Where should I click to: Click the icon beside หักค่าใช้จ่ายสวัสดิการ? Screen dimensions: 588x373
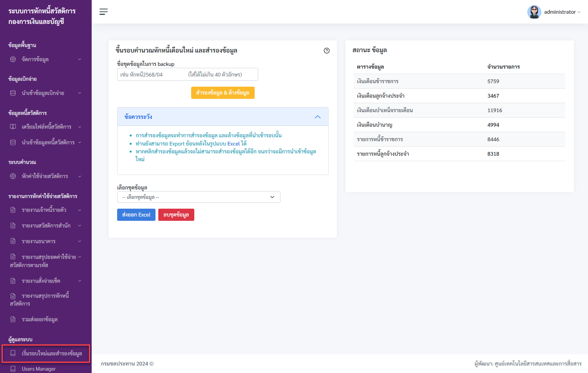[x=13, y=176]
